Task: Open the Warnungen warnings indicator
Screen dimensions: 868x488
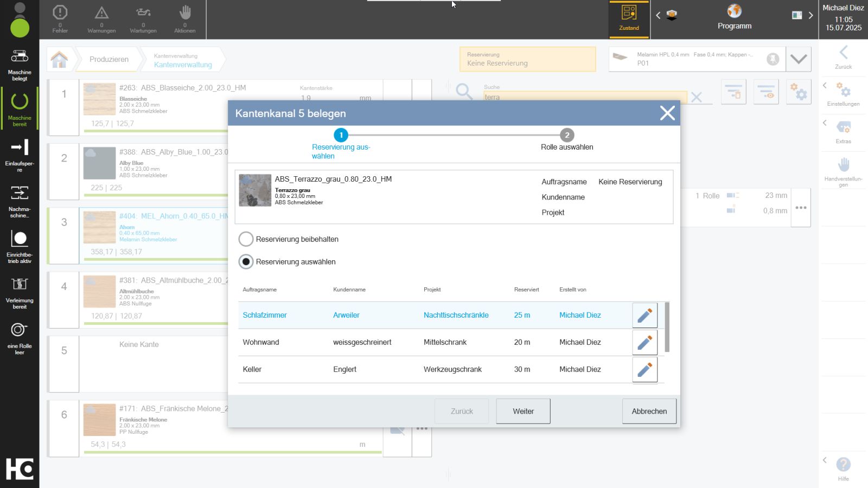Action: click(101, 20)
